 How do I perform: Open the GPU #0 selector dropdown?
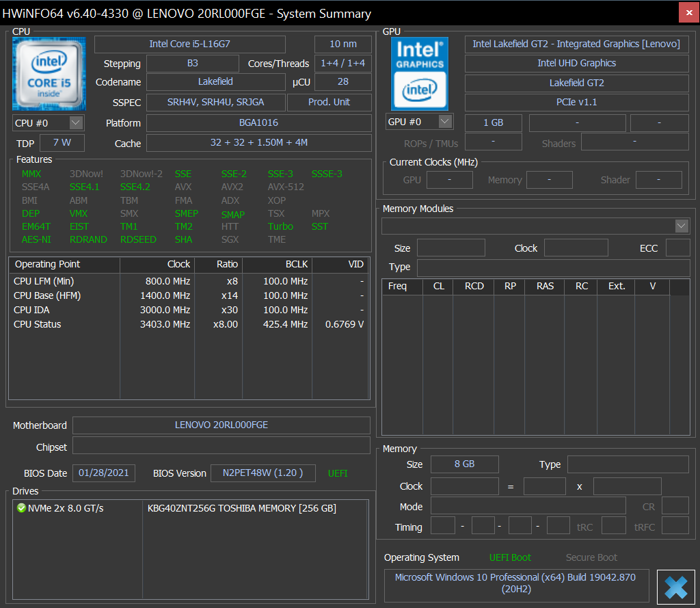click(x=445, y=122)
